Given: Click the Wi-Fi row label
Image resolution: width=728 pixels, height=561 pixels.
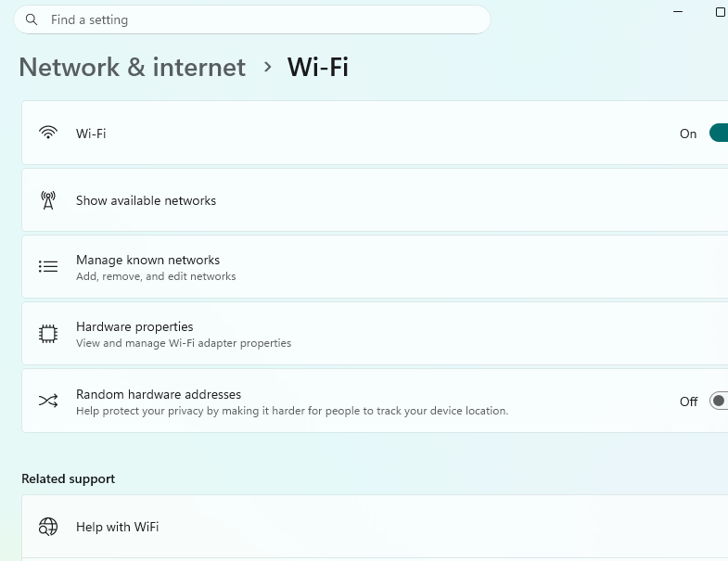Looking at the screenshot, I should tap(91, 134).
